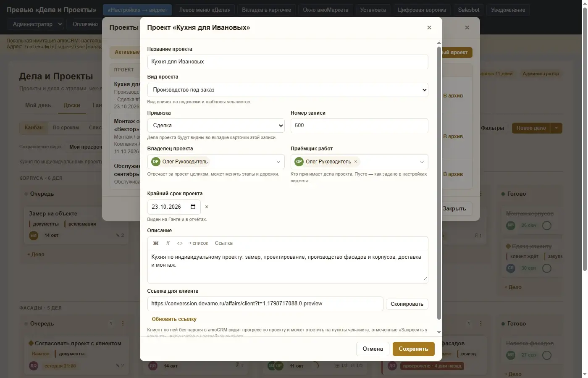Copy the client link with Скопировать
The height and width of the screenshot is (378, 588).
pos(407,304)
